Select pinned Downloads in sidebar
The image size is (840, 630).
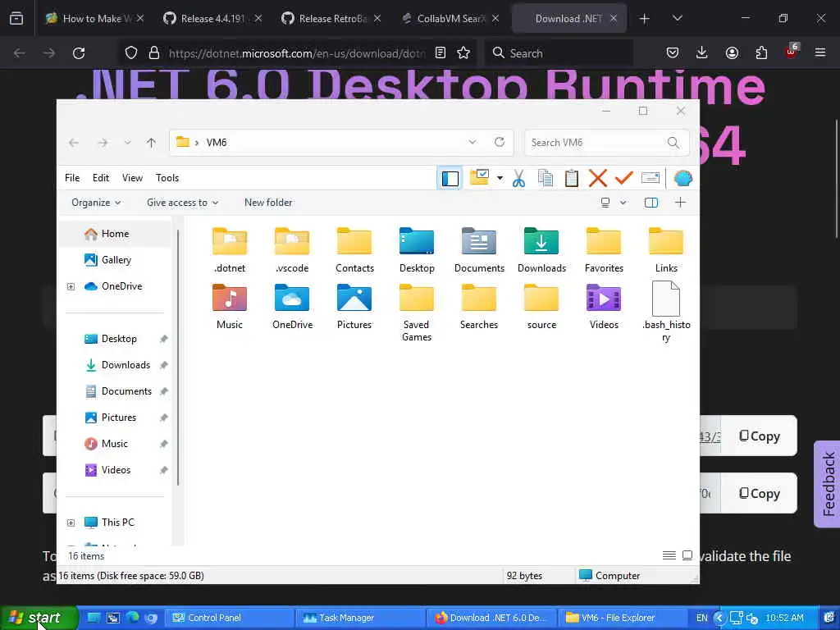[125, 365]
